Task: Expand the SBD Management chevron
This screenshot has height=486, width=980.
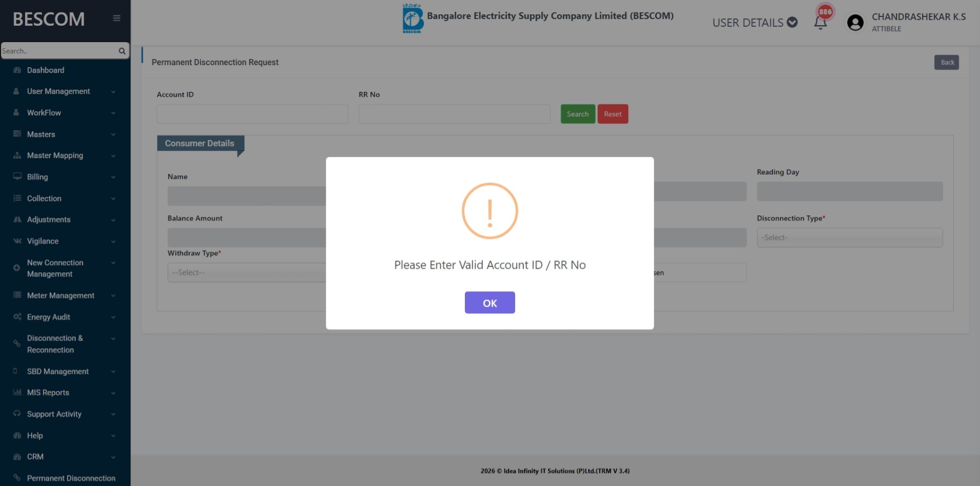Action: (113, 372)
